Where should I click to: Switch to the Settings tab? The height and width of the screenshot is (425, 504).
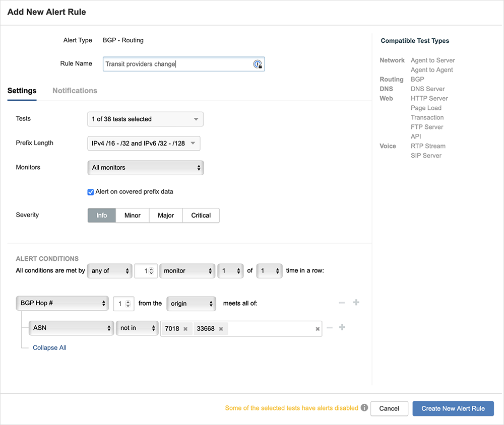22,91
